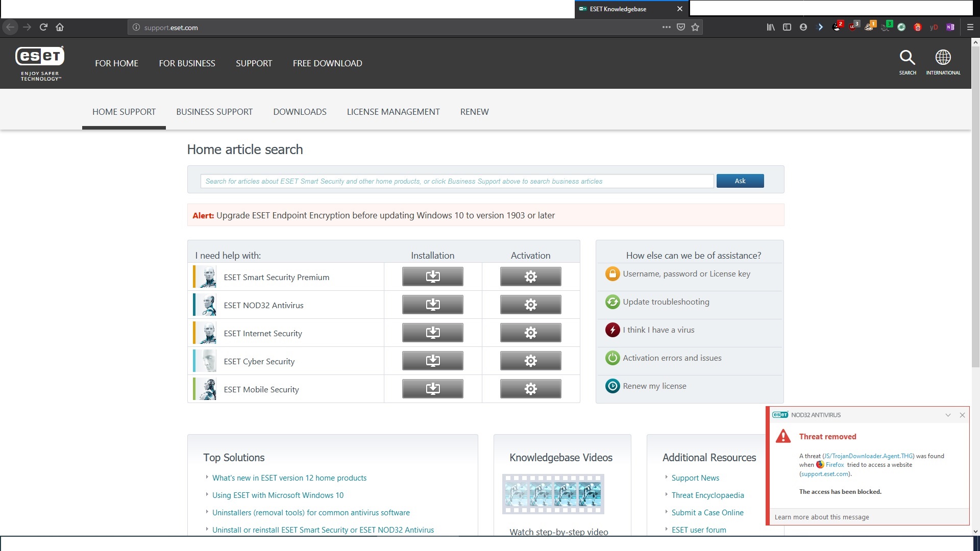The width and height of the screenshot is (980, 551).
Task: Open the License Management tab
Action: [x=393, y=112]
